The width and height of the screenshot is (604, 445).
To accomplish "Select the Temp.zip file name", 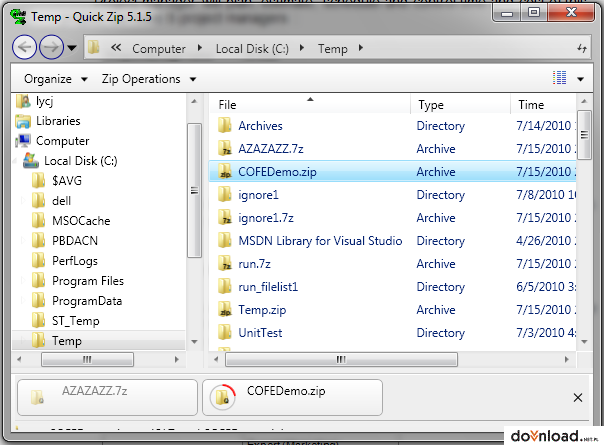I will [262, 310].
